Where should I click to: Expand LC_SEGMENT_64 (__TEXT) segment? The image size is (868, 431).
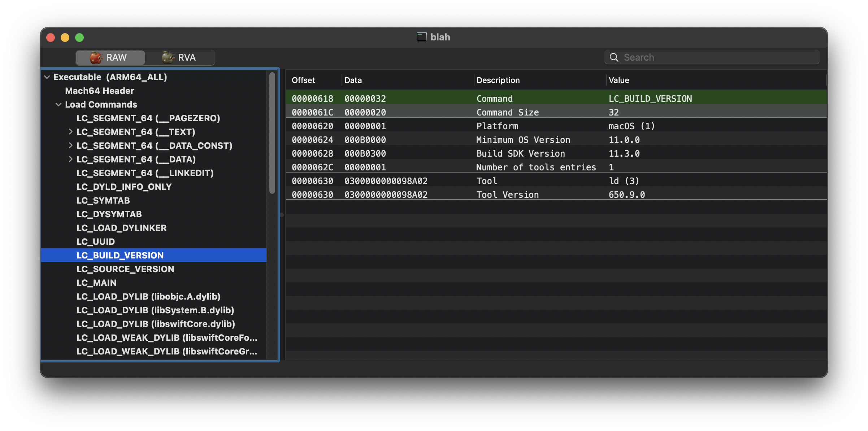(70, 132)
